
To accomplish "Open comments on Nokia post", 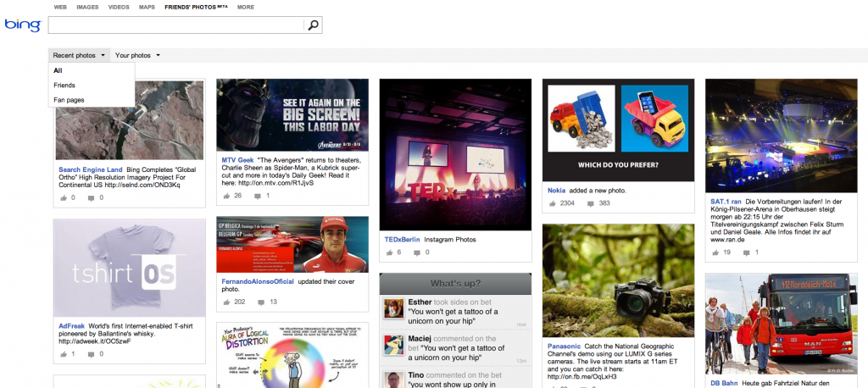I will pos(591,203).
